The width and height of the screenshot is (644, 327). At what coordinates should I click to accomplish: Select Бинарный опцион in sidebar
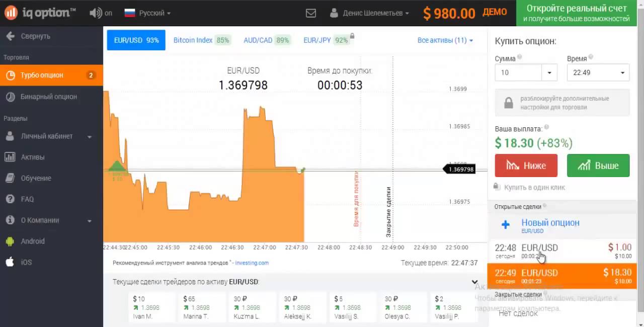pos(51,97)
